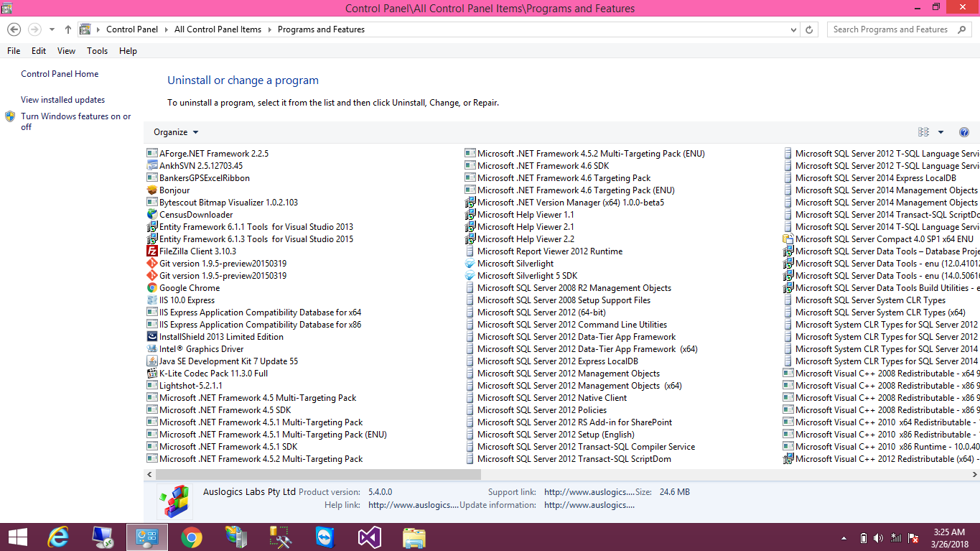Image resolution: width=980 pixels, height=551 pixels.
Task: Open File Explorer from the taskbar
Action: (414, 537)
